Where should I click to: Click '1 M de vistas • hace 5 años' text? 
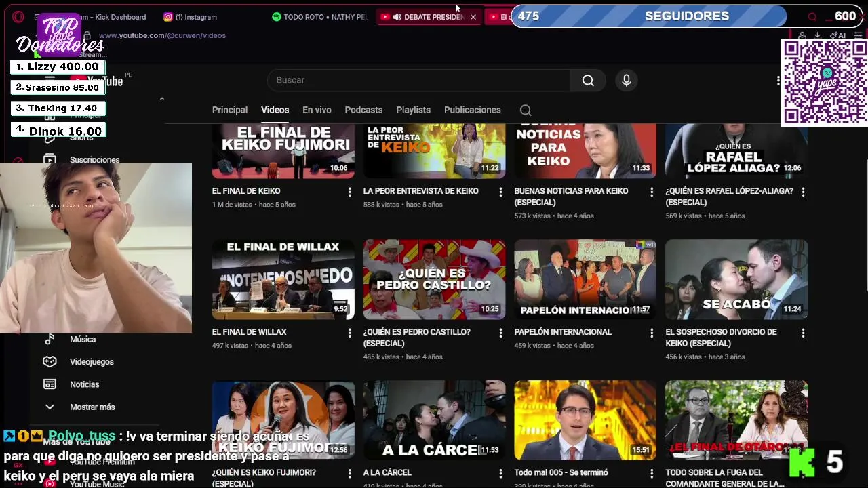tap(254, 205)
